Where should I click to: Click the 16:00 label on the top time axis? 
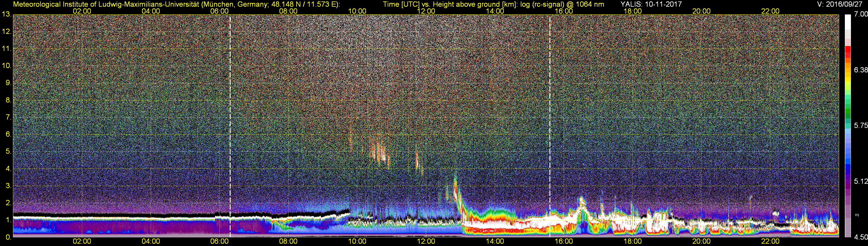pos(564,11)
